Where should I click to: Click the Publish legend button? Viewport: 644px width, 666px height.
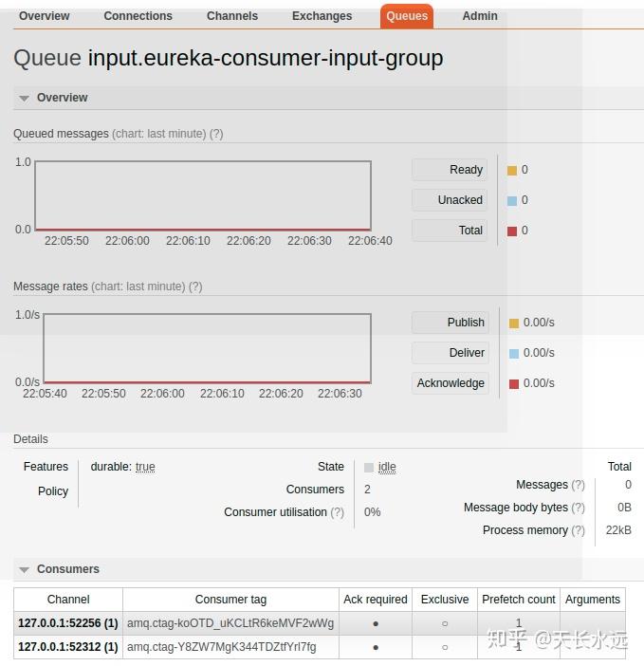coord(450,323)
